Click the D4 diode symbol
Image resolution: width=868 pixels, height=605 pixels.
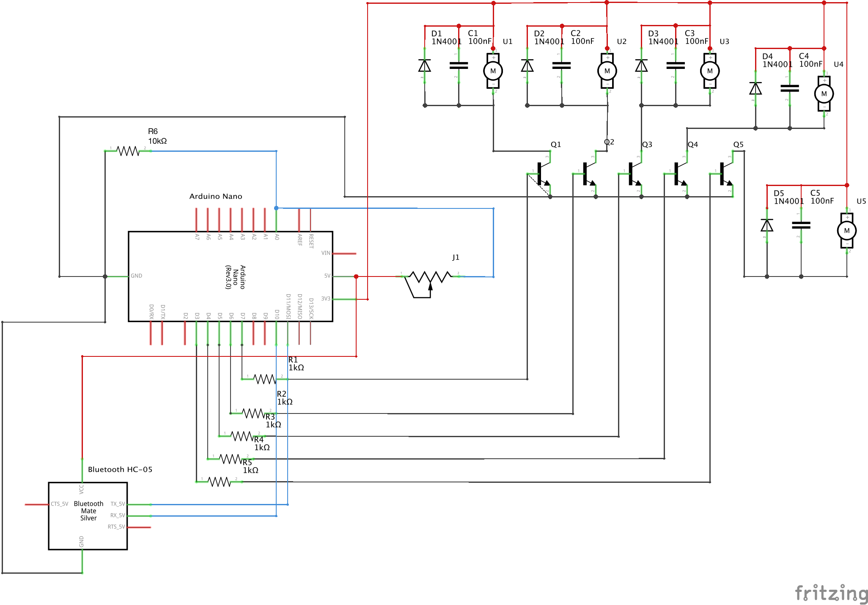(755, 88)
